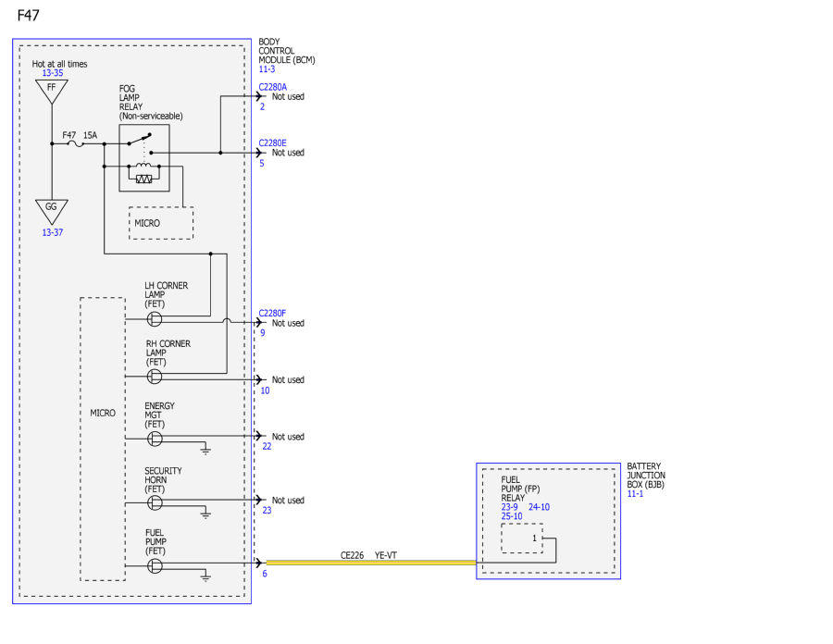Open the 13-37 reference below GG
833x644 pixels.
tap(53, 232)
